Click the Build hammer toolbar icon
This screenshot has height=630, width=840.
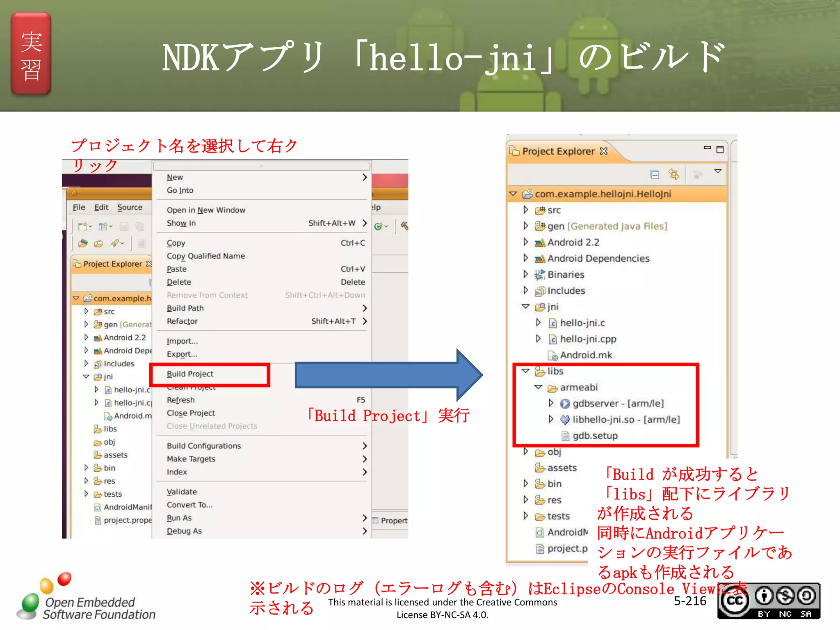pos(404,226)
